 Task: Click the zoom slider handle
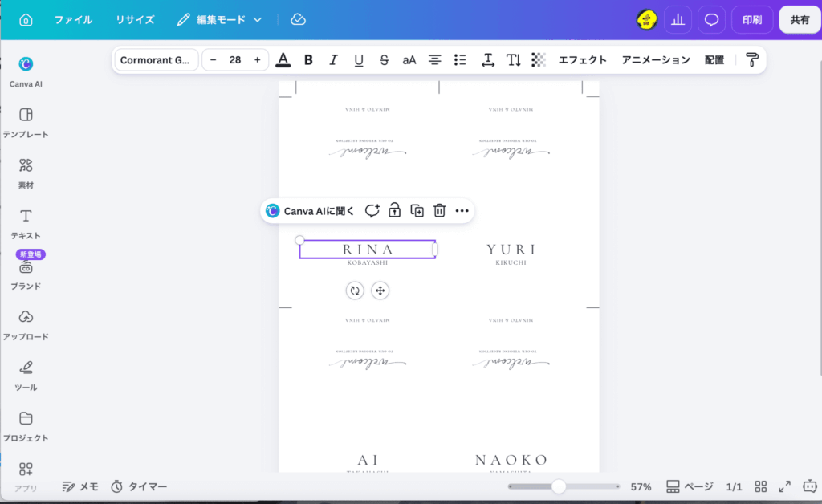pyautogui.click(x=559, y=486)
